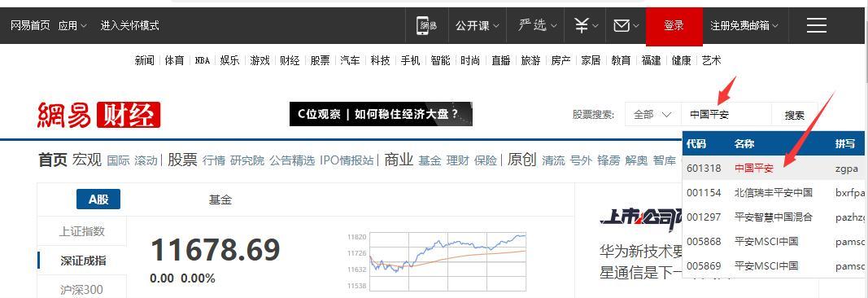Open the 时尚 channel

470,60
